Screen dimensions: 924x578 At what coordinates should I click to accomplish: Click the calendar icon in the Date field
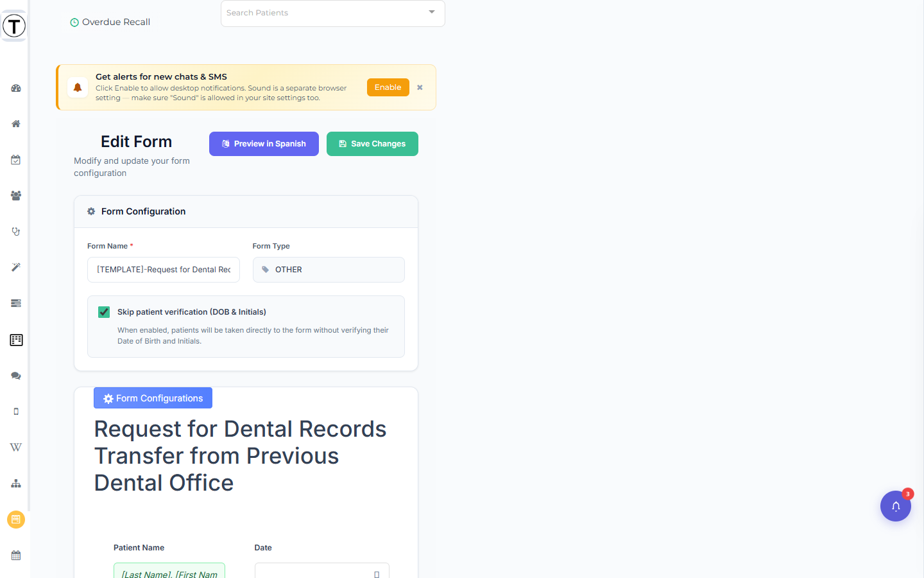coord(377,574)
